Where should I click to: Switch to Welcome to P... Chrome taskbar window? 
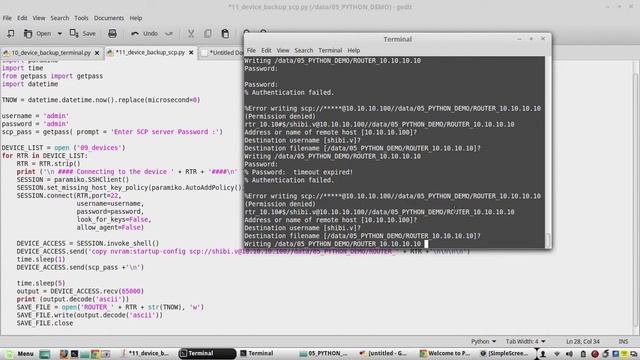tap(445, 353)
